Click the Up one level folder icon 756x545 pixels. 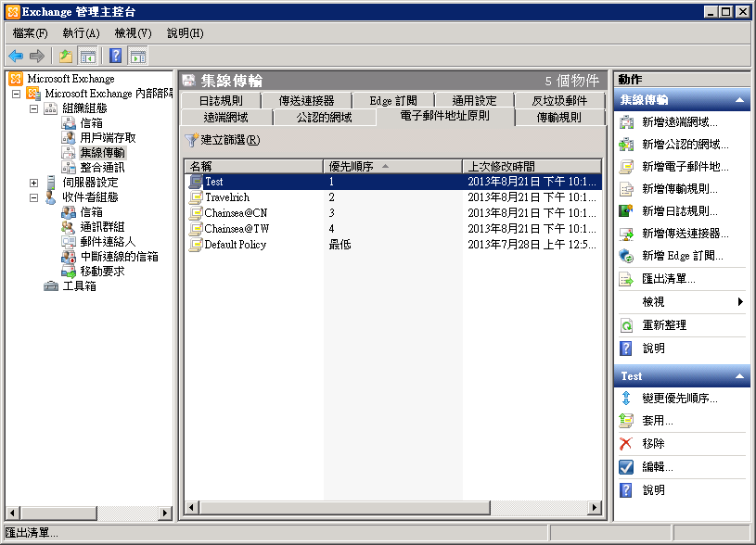(66, 57)
